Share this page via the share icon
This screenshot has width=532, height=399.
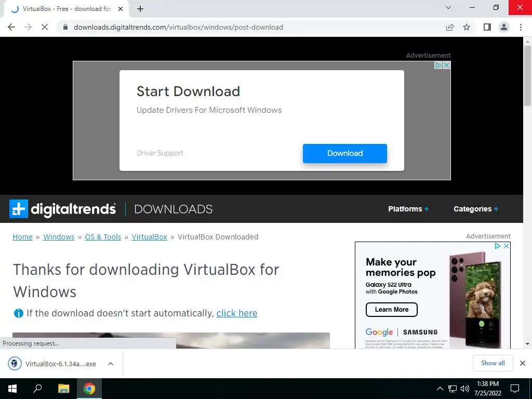(x=450, y=27)
